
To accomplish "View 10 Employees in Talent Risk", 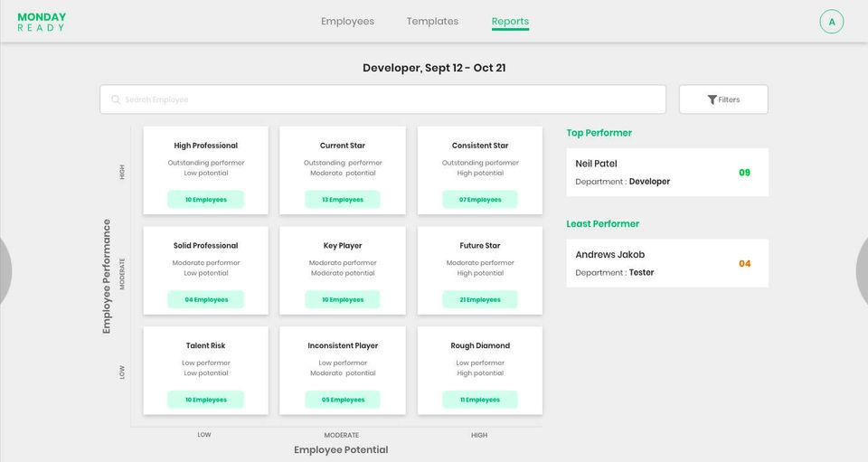I will [206, 400].
